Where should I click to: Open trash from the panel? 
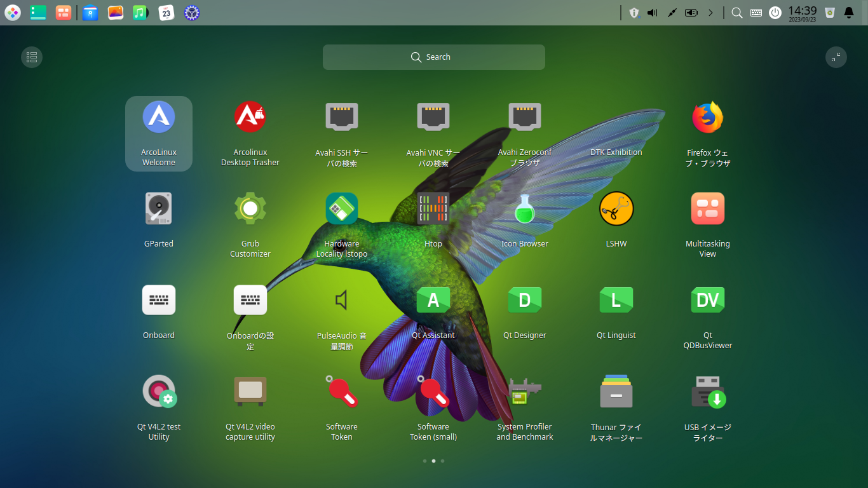(829, 12)
